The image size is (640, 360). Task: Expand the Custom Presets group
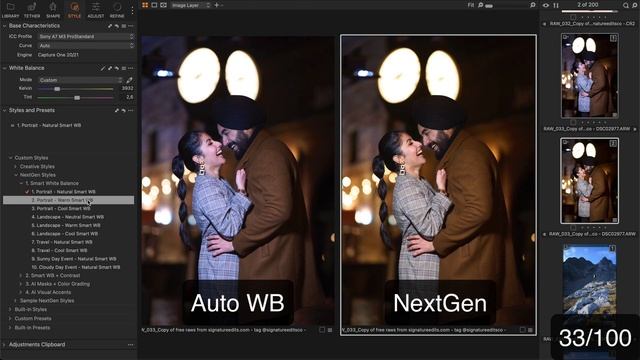[10, 318]
